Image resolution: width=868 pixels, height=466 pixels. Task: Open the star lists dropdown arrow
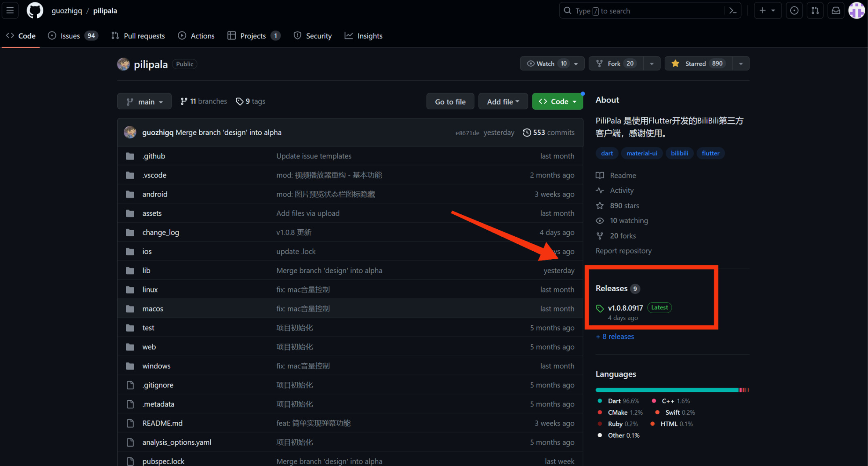[x=741, y=64]
